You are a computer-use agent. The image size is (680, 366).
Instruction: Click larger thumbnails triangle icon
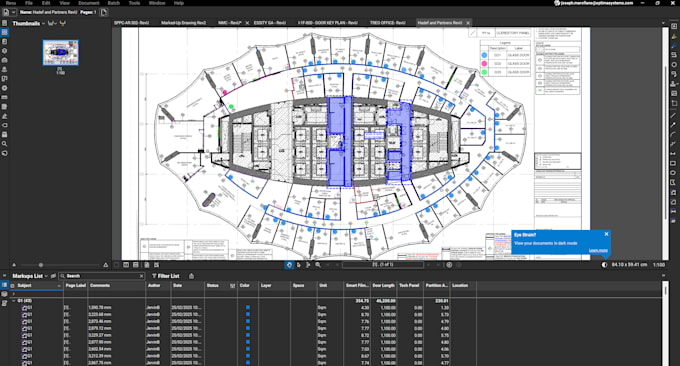105,265
